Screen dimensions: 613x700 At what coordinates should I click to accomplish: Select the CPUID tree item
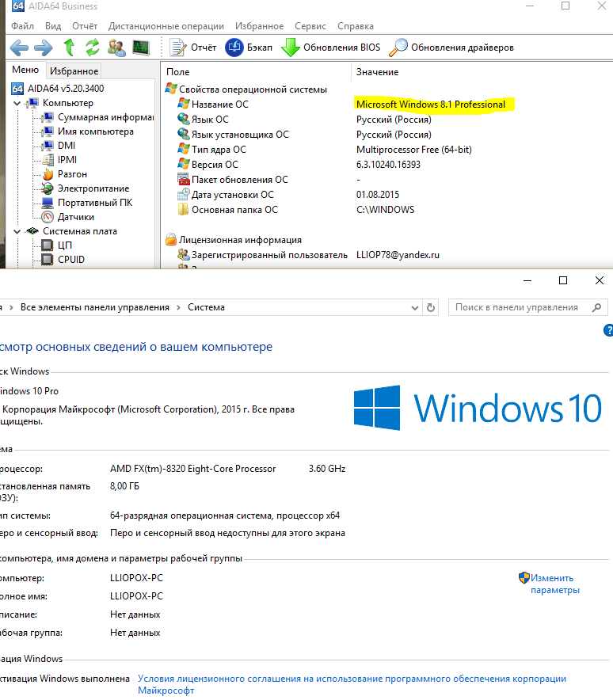click(x=63, y=260)
